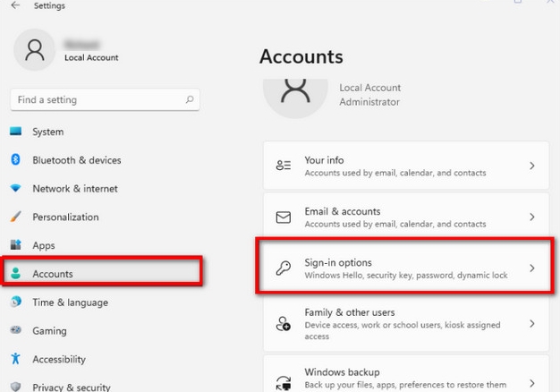
Task: Click the Administrator label
Action: pyautogui.click(x=369, y=102)
